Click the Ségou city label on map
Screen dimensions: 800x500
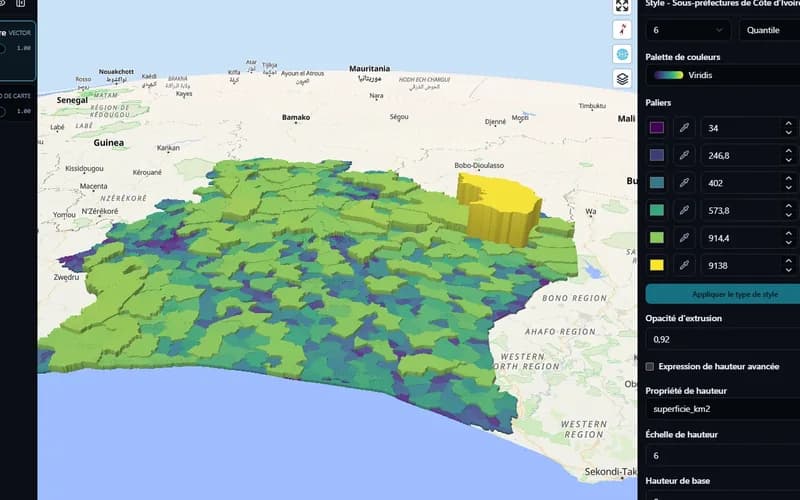pyautogui.click(x=399, y=117)
